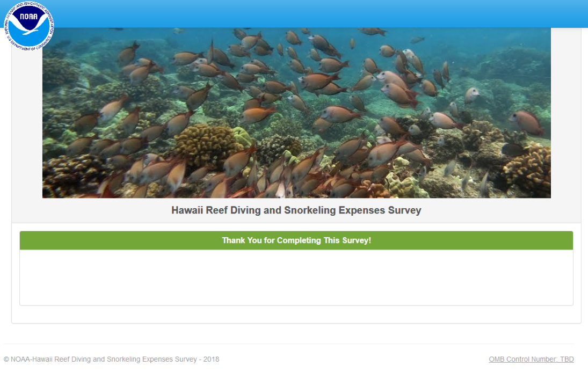Click the word "TBD" in footer link
Image resolution: width=588 pixels, height=374 pixels.
[567, 359]
